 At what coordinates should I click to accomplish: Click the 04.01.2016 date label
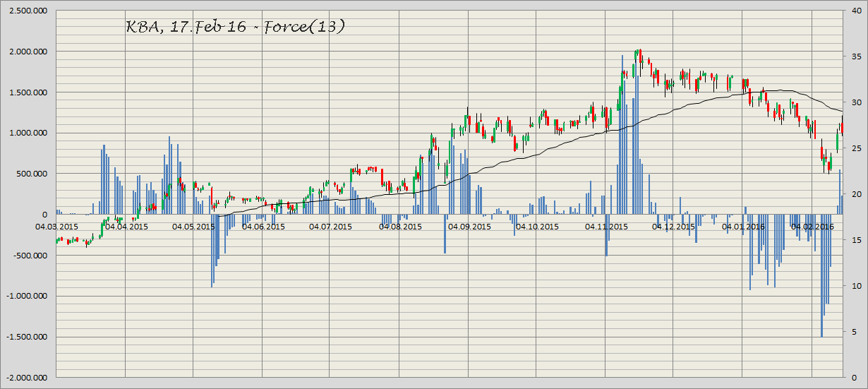[743, 227]
